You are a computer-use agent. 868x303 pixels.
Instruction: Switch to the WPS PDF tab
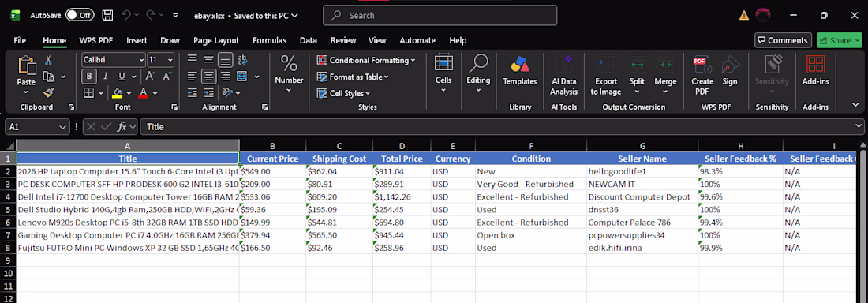coord(96,40)
